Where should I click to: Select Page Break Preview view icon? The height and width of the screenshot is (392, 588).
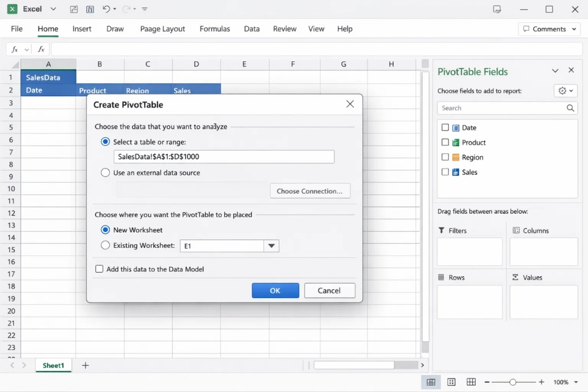(x=471, y=382)
